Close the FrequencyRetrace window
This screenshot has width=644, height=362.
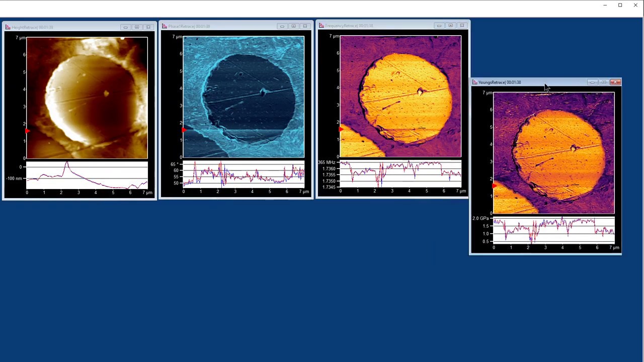click(462, 26)
